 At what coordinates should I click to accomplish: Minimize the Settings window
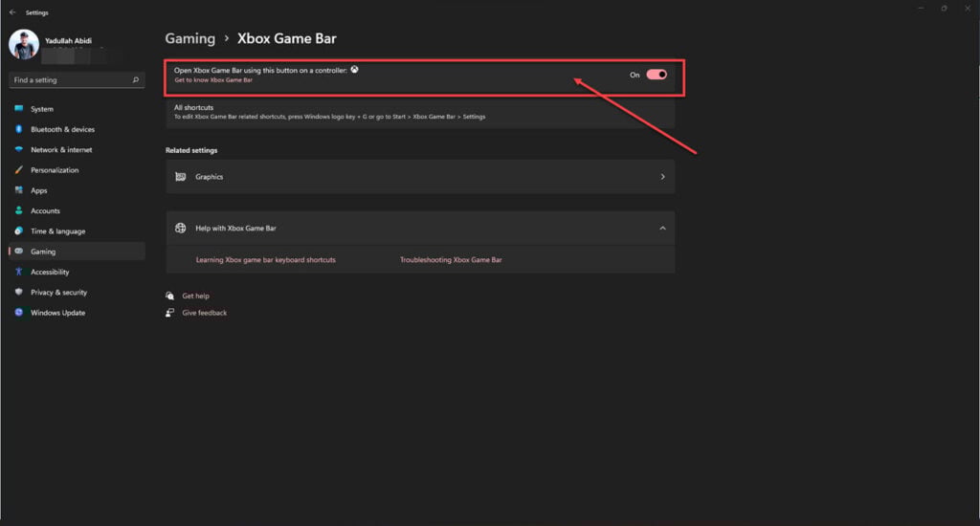[x=921, y=8]
